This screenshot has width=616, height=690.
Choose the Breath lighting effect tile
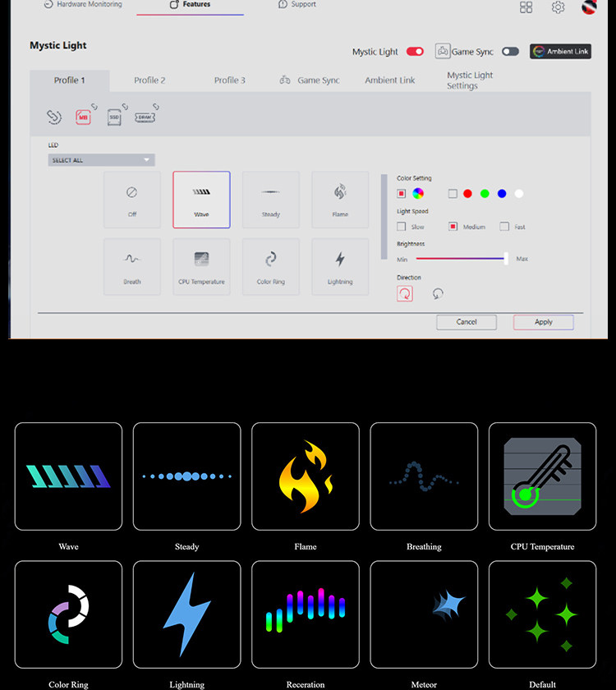[x=132, y=267]
